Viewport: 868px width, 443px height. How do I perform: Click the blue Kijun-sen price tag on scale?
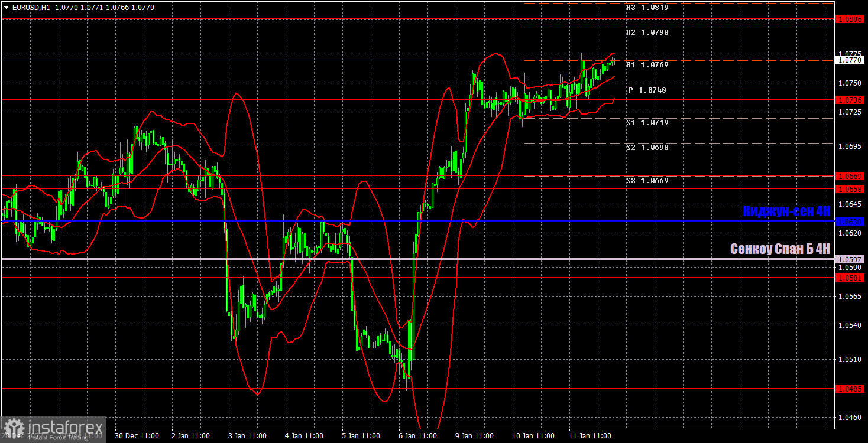pos(851,221)
